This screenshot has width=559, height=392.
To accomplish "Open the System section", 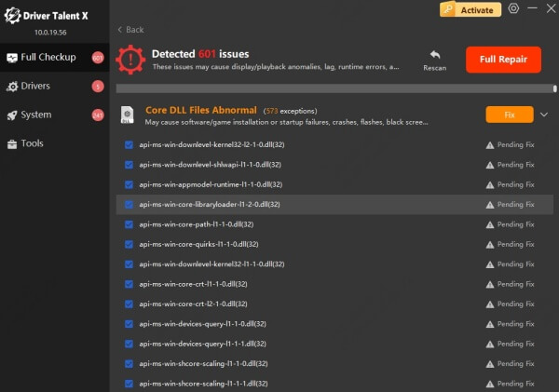I will (54, 115).
